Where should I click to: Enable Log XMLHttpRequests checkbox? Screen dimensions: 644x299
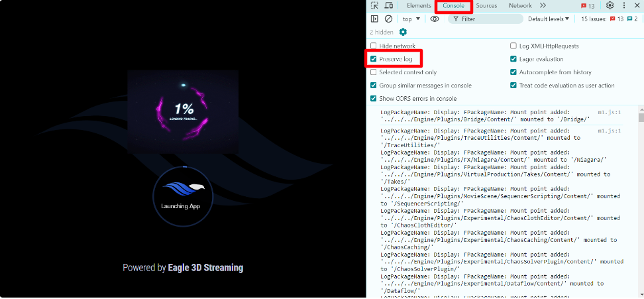[x=513, y=46]
